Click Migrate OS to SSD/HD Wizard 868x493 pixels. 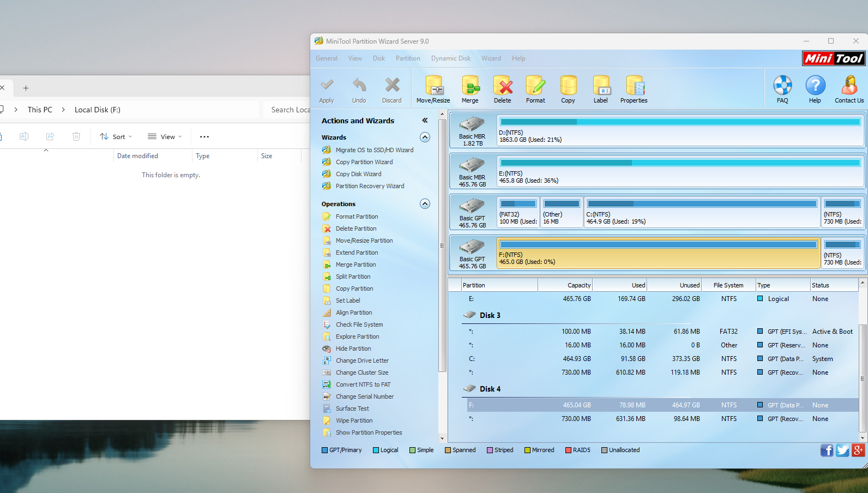coord(374,150)
